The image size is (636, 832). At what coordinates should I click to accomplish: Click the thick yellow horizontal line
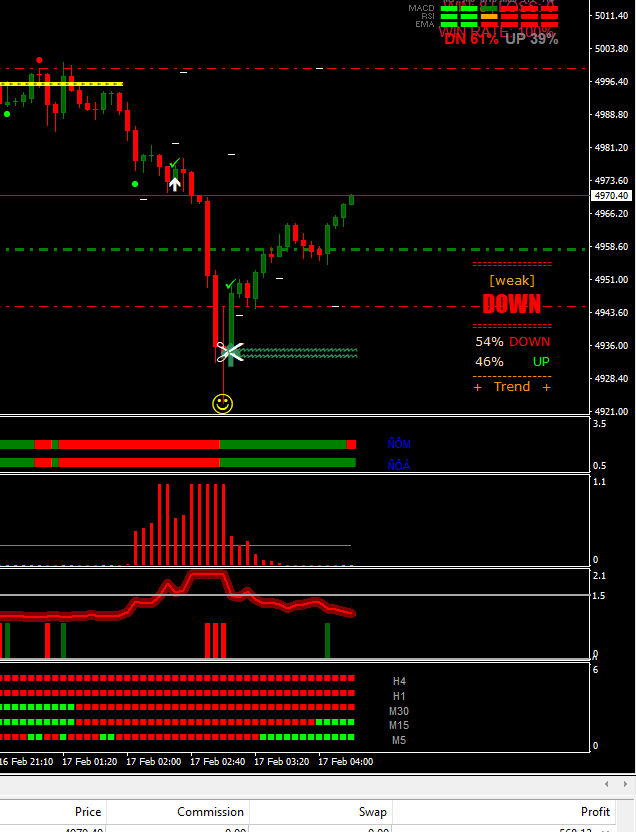[x=60, y=84]
